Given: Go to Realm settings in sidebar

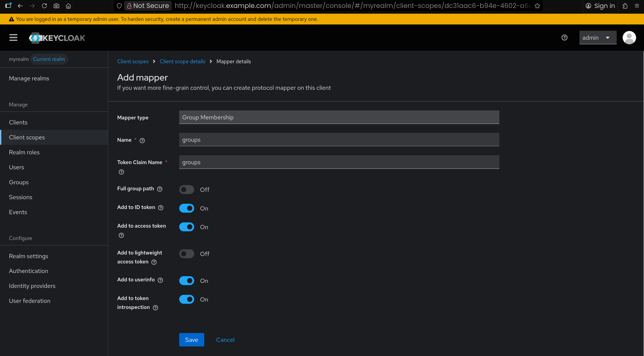Looking at the screenshot, I should (x=28, y=256).
